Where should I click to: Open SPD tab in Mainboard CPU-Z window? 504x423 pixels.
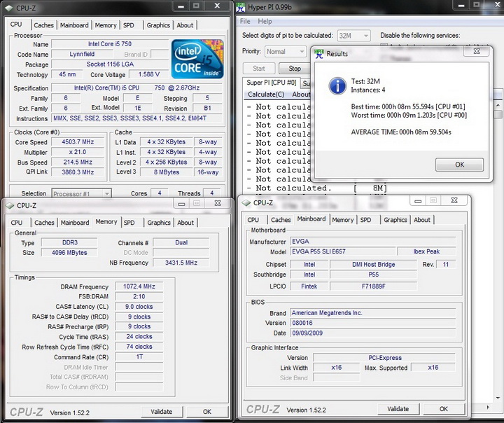pos(365,220)
